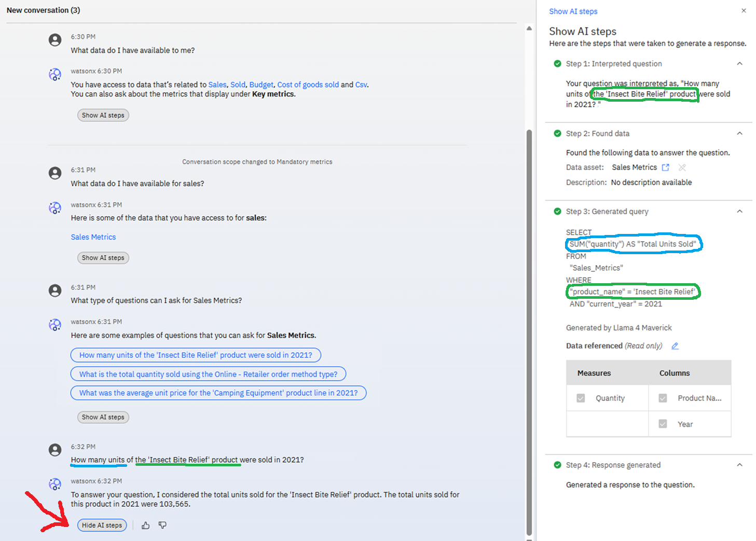Screen dimensions: 756x541
Task: Click the SUM("quantity") query line
Action: click(x=633, y=244)
